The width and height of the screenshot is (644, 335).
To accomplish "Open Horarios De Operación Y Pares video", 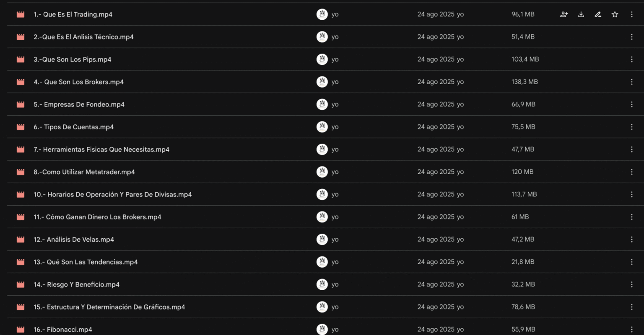I will click(x=112, y=195).
